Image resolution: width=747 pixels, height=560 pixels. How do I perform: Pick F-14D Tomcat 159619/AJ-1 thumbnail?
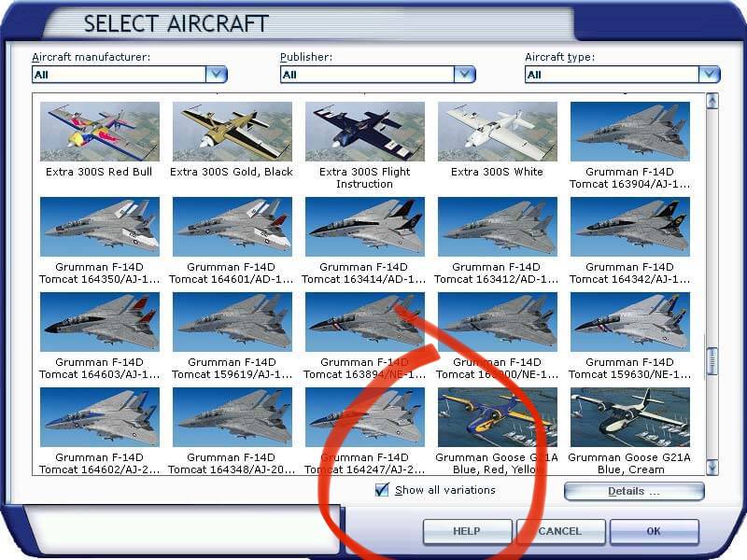coord(232,322)
